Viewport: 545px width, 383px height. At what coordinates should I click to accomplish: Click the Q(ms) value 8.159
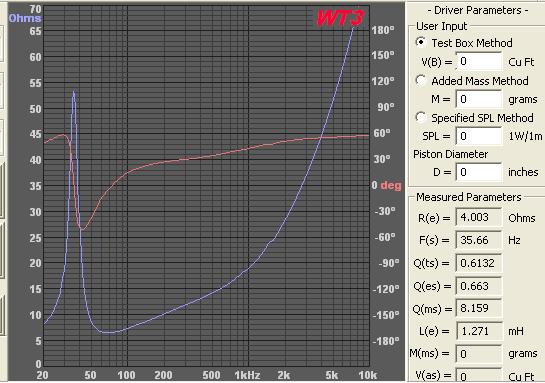point(479,308)
